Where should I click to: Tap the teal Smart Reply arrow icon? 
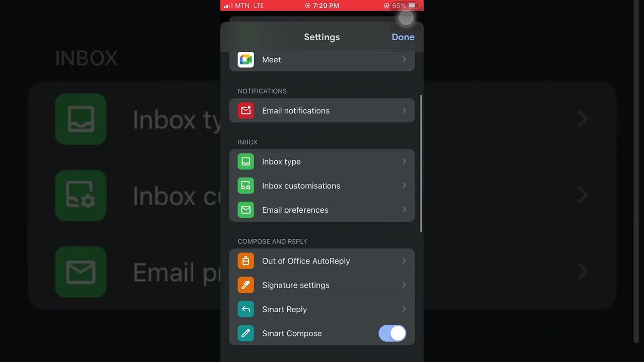[x=246, y=309]
